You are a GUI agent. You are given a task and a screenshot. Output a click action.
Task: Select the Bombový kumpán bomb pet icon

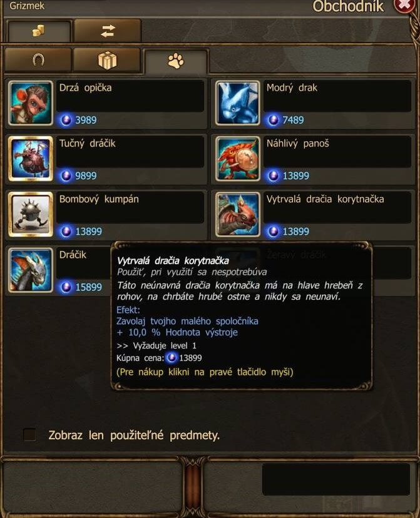click(31, 215)
